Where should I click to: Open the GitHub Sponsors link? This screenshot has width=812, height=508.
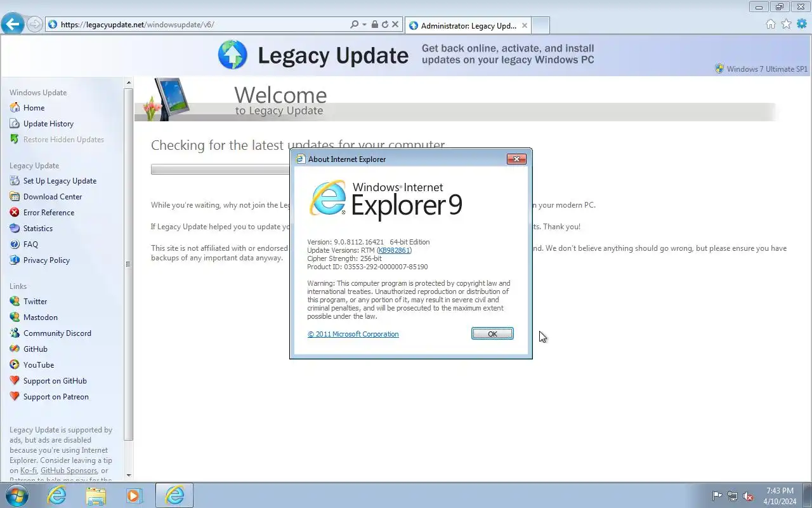click(69, 471)
